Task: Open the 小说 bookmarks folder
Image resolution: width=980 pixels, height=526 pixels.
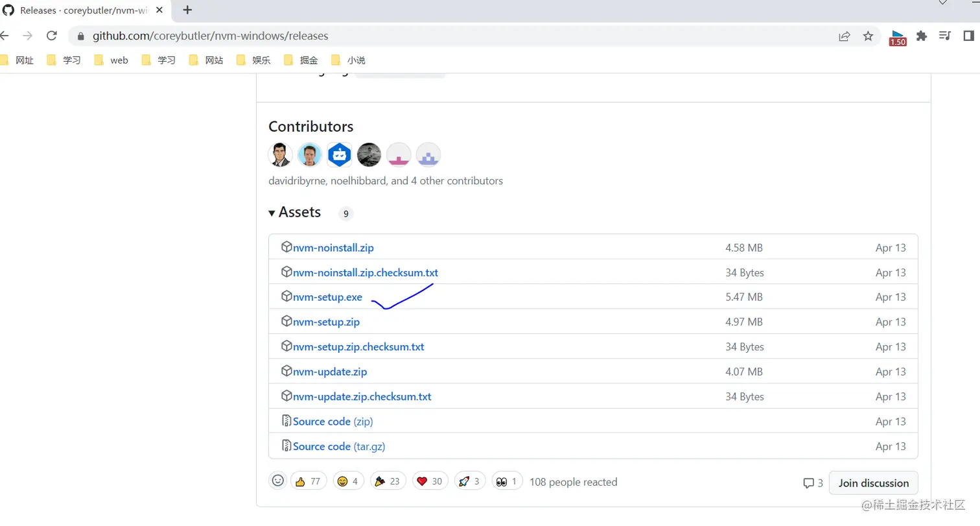Action: pyautogui.click(x=348, y=60)
